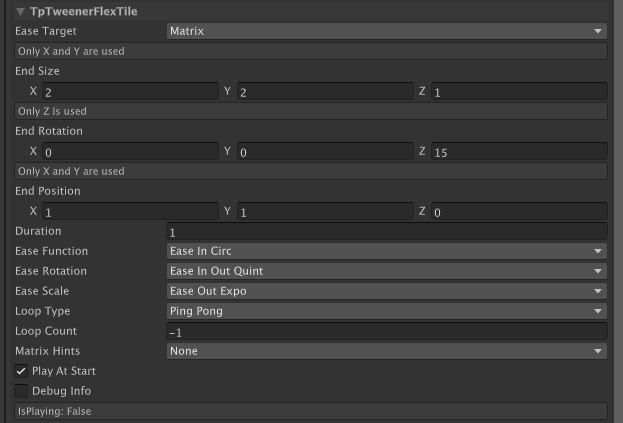Viewport: 623px width, 423px height.
Task: Open the Ease Scale dropdown
Action: click(387, 291)
